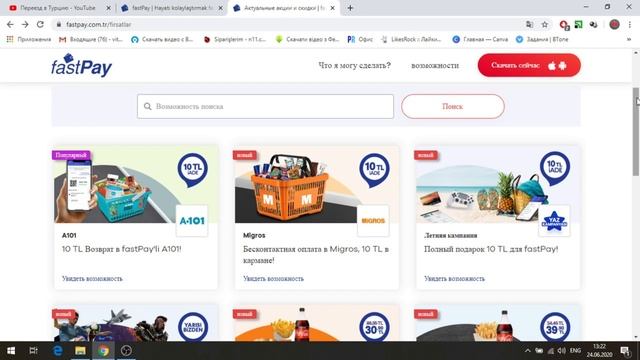Click Chrome icon on taskbar
The width and height of the screenshot is (640, 360).
[103, 351]
